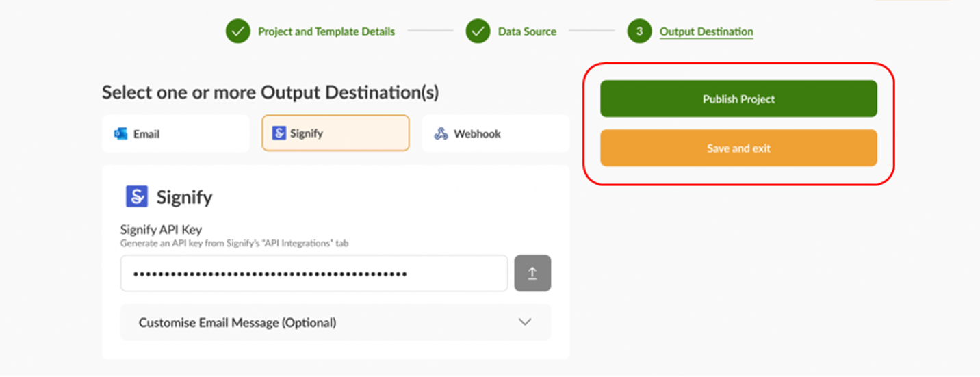The height and width of the screenshot is (377, 980).
Task: Go back to the Data Source step
Action: pos(527,31)
